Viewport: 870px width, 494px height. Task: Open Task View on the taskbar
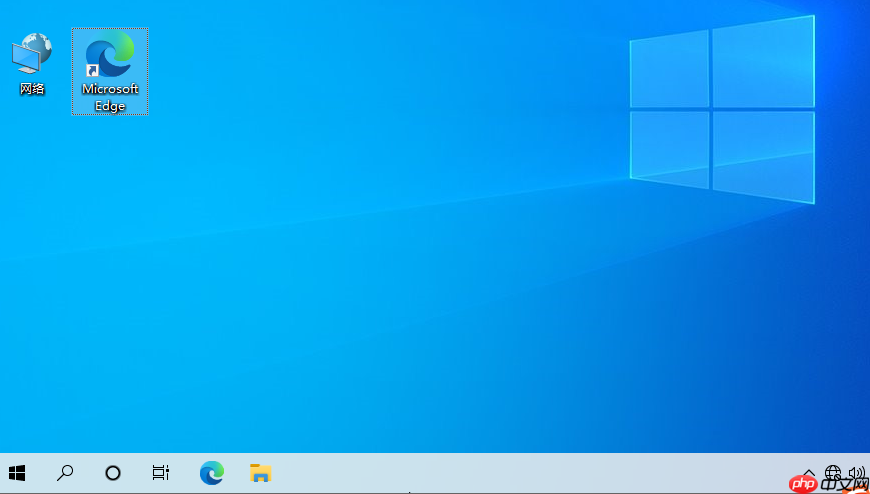pos(161,473)
